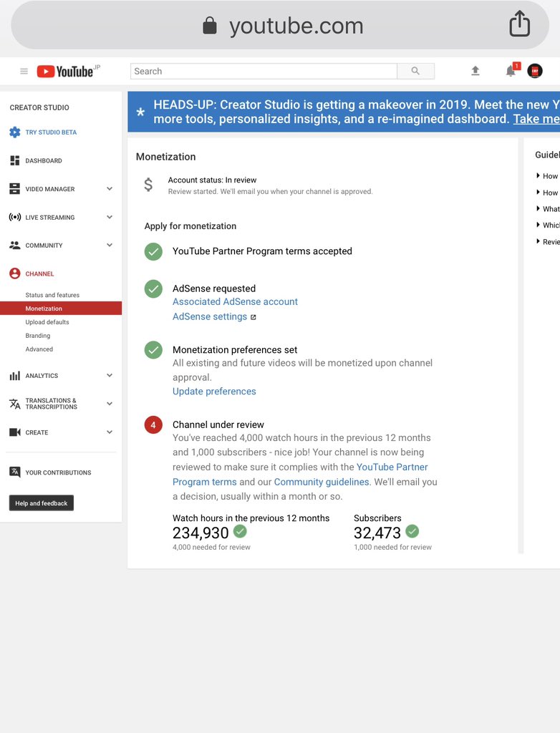The height and width of the screenshot is (733, 560).
Task: Click the external link icon by AdSense settings
Action: point(253,317)
